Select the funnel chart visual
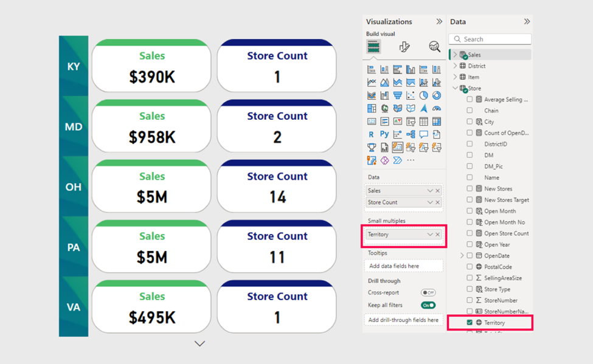Screen dimensions: 593x364 [x=397, y=95]
